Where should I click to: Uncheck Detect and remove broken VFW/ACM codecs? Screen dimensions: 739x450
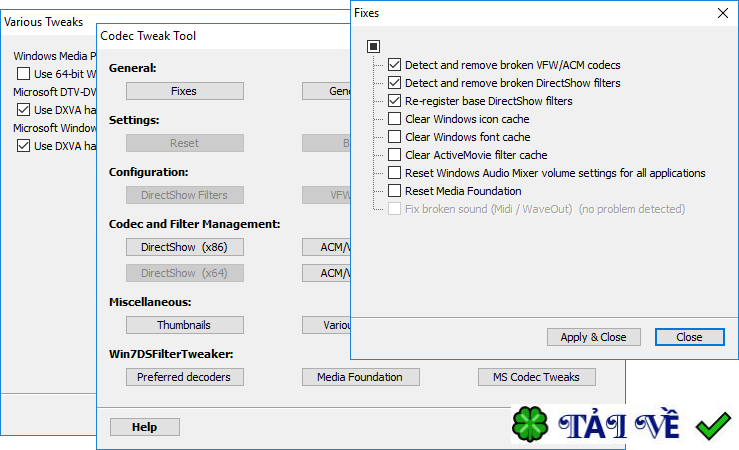pos(394,65)
